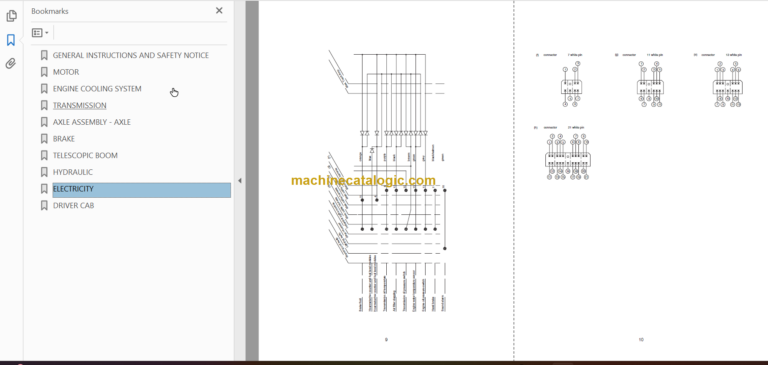Screen dimensions: 768x365
Task: Go to ENGINE COOLING SYSTEM bookmark
Action: click(97, 89)
